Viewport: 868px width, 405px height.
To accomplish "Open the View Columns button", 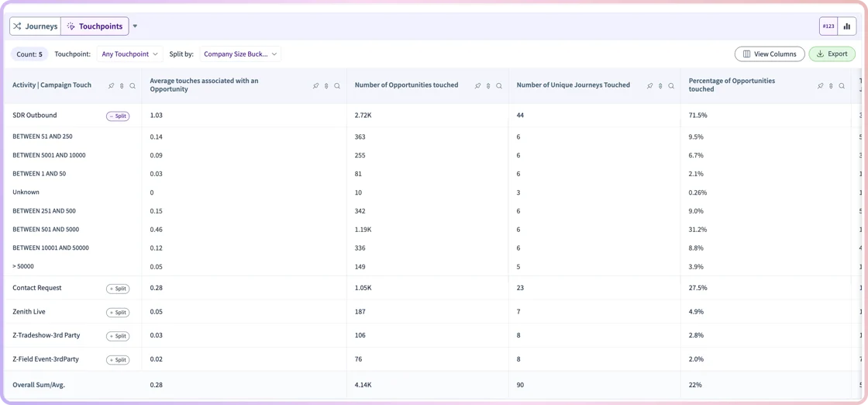I will click(x=770, y=54).
